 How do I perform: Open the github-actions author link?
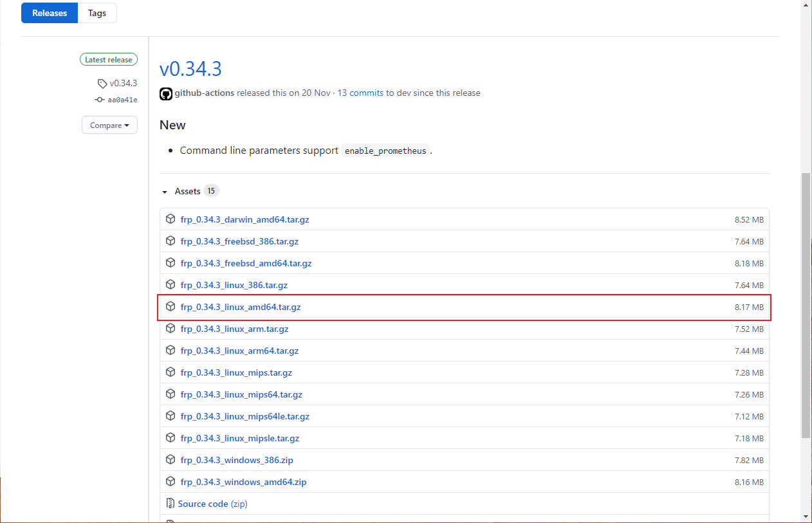pos(205,93)
